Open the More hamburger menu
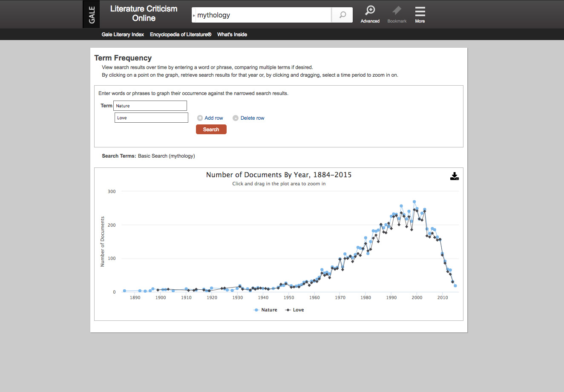The width and height of the screenshot is (564, 392). (420, 14)
